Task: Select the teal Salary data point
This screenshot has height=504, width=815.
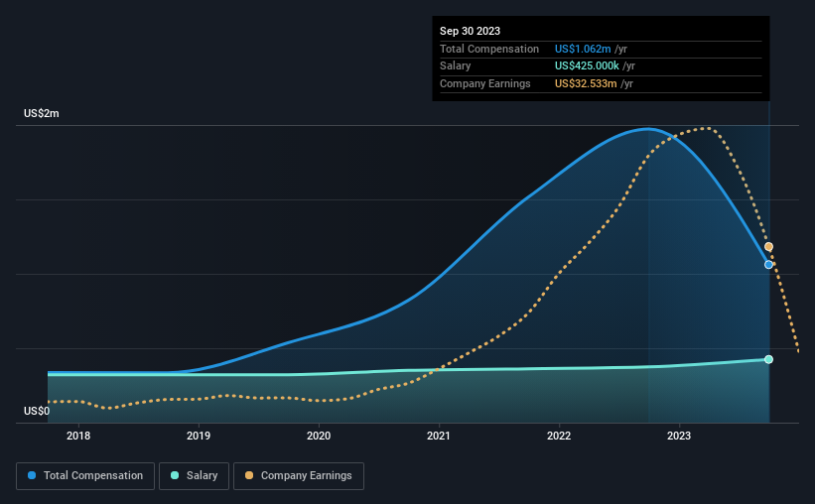Action: tap(768, 359)
